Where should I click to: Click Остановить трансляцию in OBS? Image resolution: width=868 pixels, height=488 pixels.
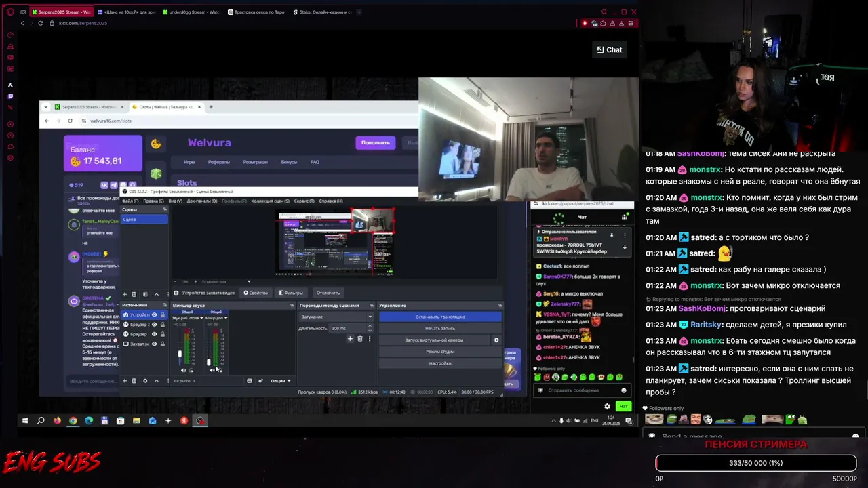[440, 317]
